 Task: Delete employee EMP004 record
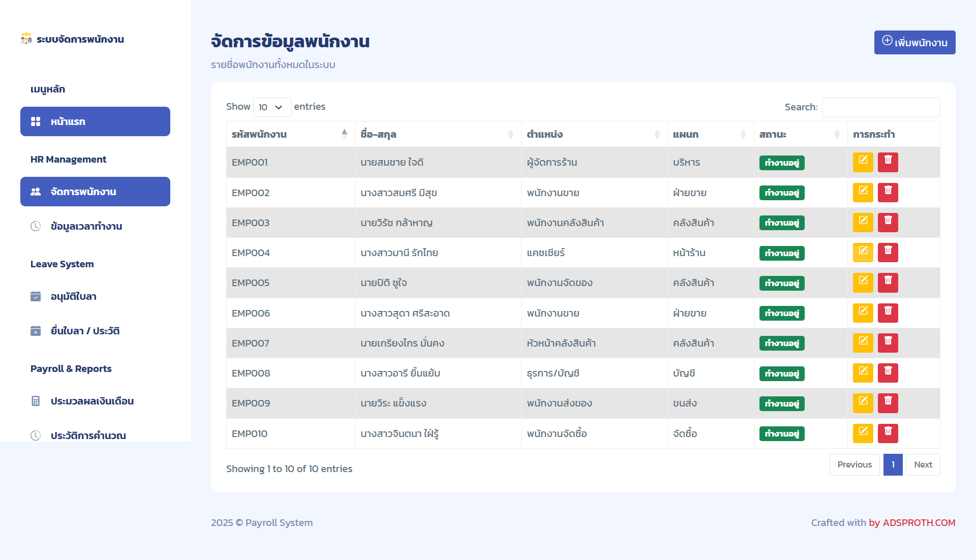(888, 253)
